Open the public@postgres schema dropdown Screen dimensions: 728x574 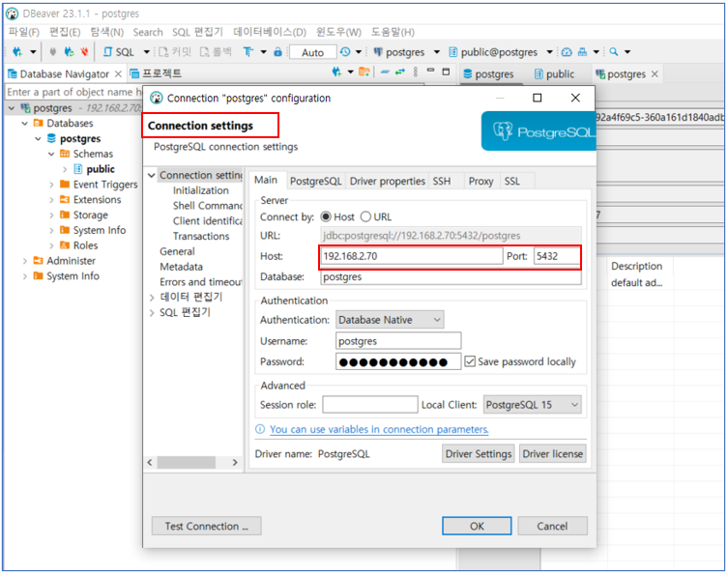coord(550,52)
